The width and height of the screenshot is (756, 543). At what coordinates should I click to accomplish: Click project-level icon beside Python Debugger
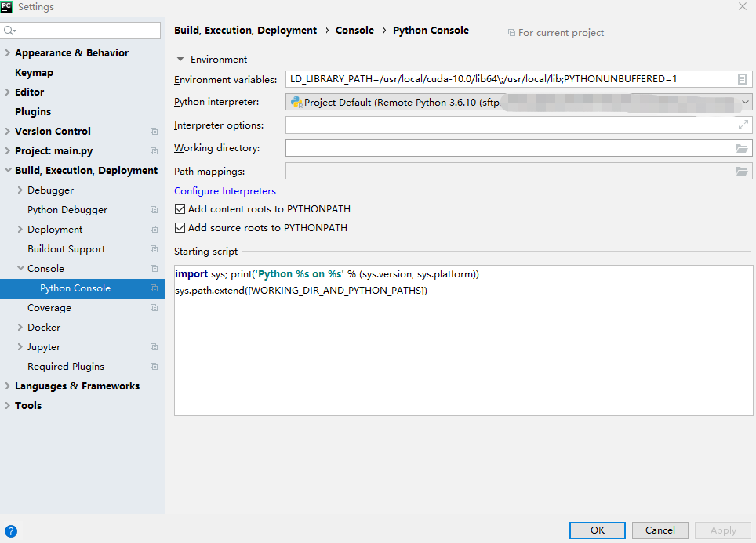point(154,209)
